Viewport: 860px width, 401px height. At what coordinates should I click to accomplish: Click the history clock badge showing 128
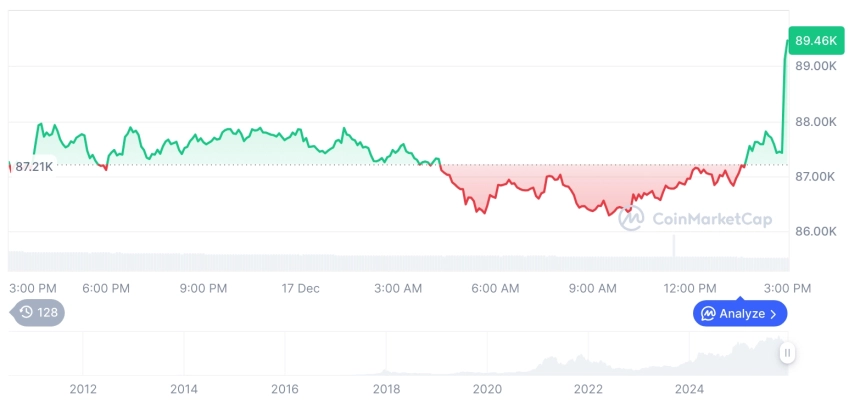(x=38, y=313)
